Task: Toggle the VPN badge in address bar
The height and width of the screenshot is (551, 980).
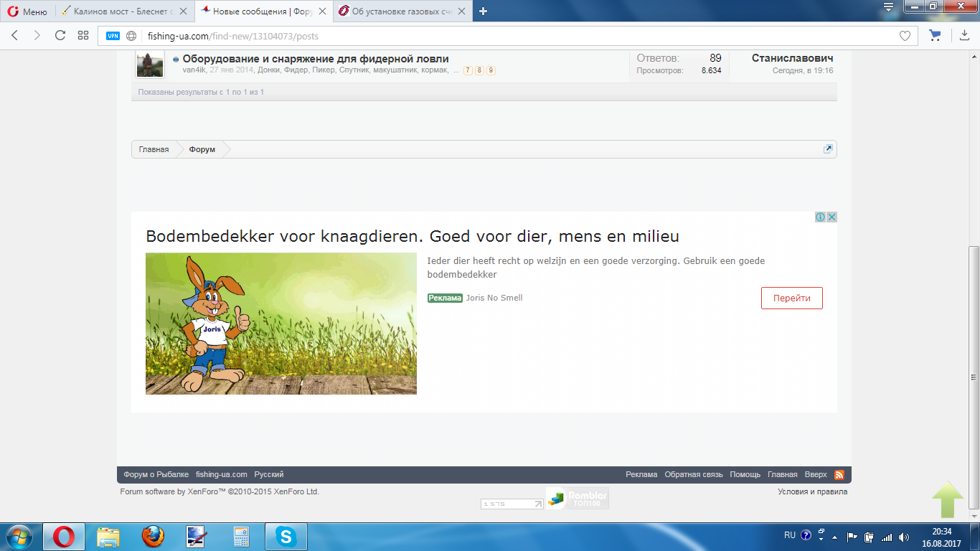Action: click(113, 36)
